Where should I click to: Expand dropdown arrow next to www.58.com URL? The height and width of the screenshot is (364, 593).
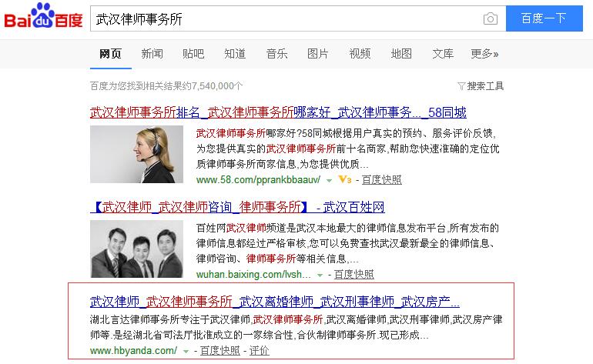click(x=329, y=180)
